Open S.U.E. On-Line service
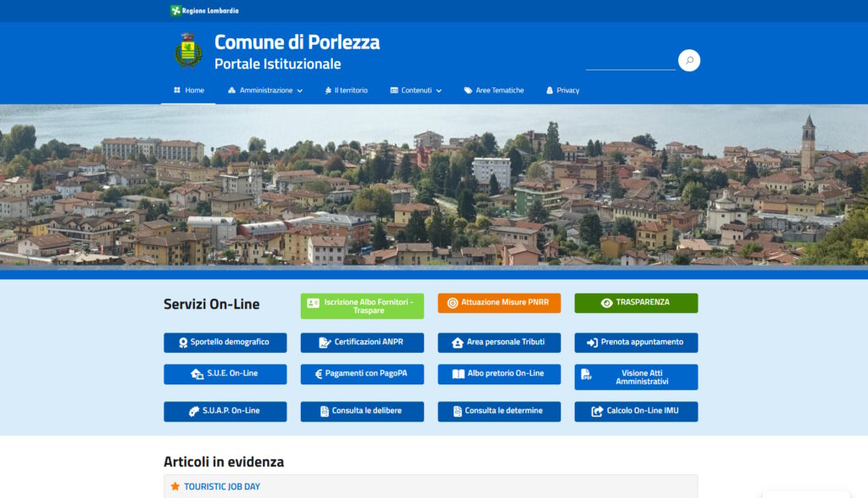Screen dimensions: 868x498 225,374
